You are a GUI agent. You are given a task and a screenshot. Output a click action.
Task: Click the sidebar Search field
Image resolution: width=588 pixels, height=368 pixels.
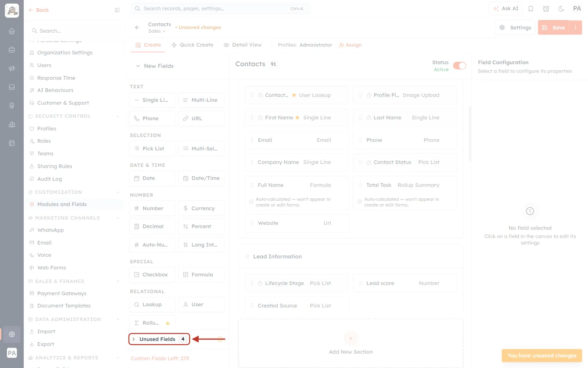75,31
